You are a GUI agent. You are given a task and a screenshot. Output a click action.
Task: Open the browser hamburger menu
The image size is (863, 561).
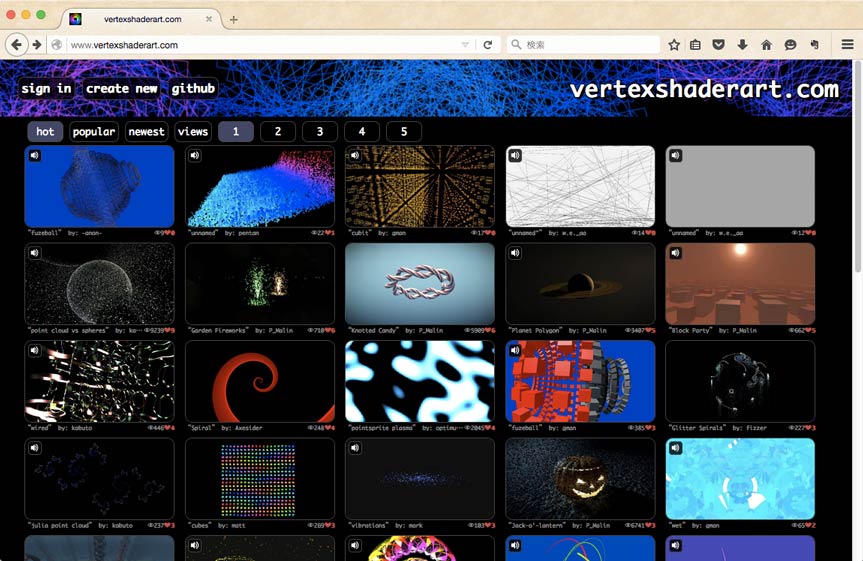[848, 45]
